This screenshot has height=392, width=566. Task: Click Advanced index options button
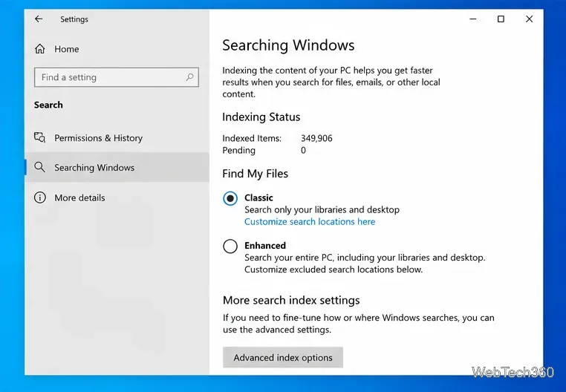pos(283,357)
